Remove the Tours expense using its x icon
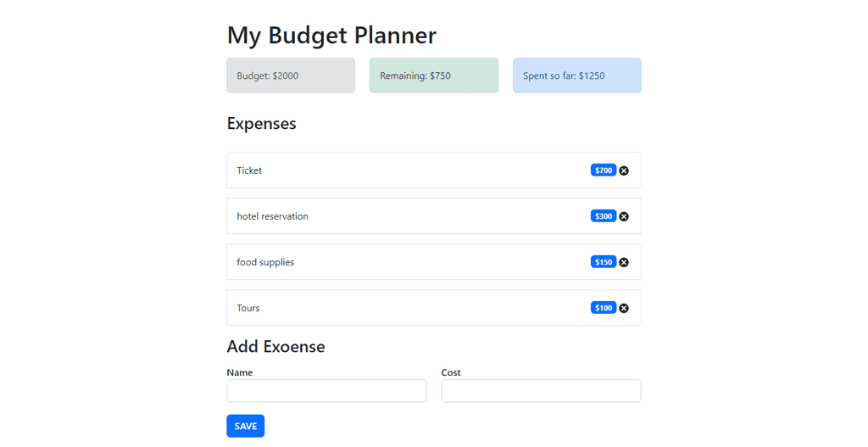This screenshot has height=447, width=868. point(624,309)
